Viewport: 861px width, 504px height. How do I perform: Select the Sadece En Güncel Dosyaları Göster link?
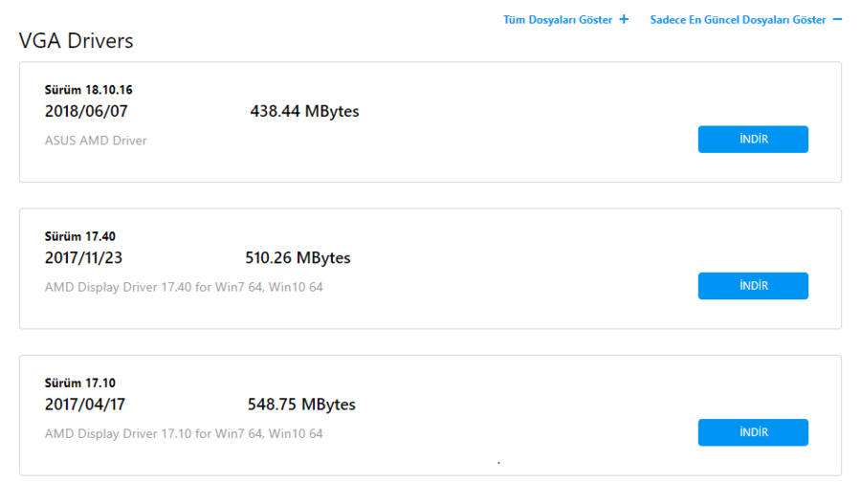[738, 20]
